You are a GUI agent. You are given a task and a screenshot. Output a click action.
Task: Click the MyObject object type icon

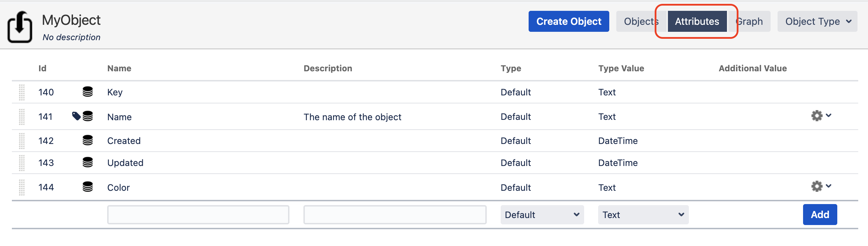click(x=20, y=27)
